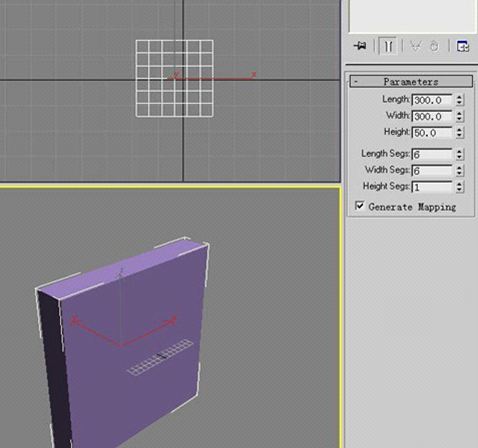The image size is (478, 448).
Task: Click the Width spinner arrows
Action: [x=460, y=116]
